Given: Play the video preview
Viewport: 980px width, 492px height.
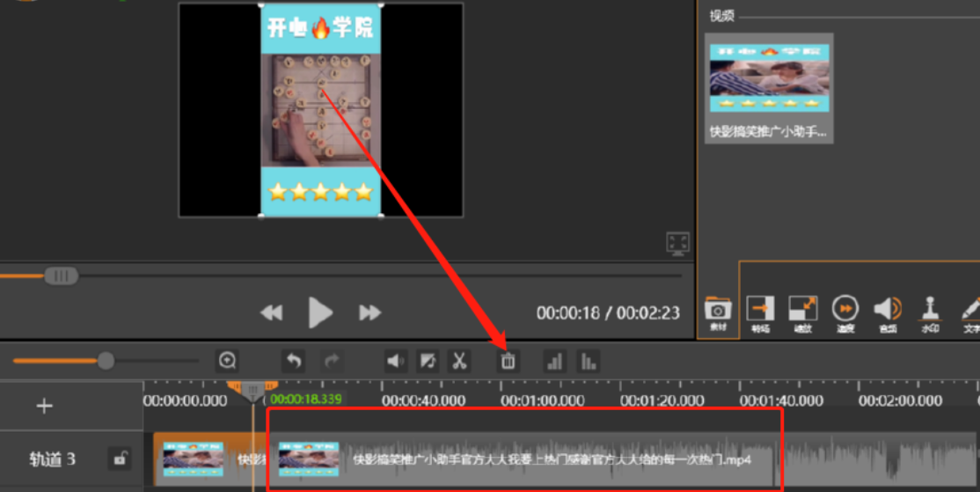Looking at the screenshot, I should (320, 312).
